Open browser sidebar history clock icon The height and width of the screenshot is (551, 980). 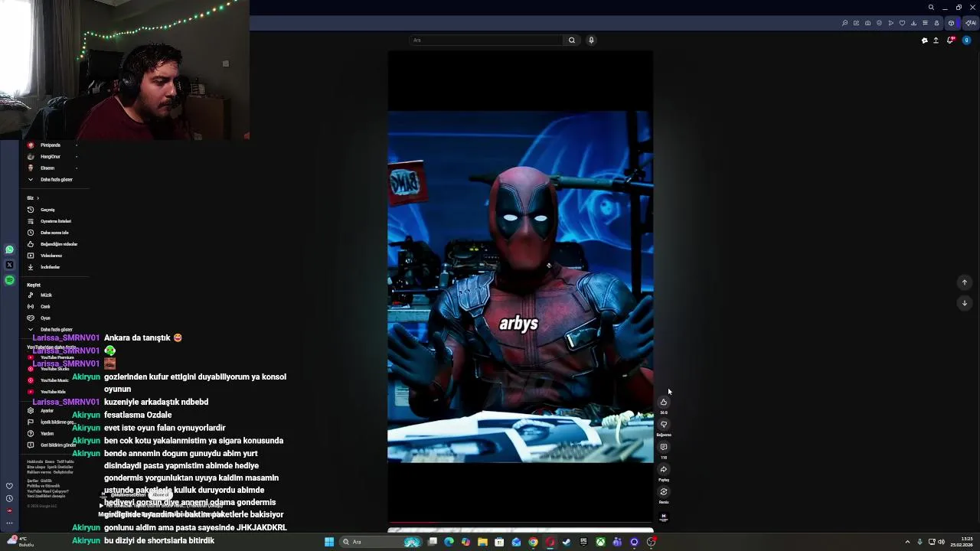click(x=9, y=498)
